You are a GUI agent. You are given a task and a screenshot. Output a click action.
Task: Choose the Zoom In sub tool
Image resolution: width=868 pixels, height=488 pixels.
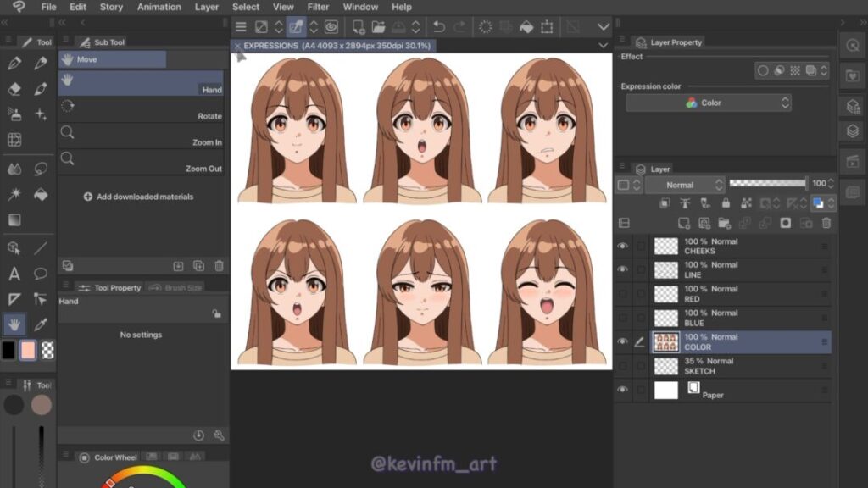pyautogui.click(x=141, y=136)
